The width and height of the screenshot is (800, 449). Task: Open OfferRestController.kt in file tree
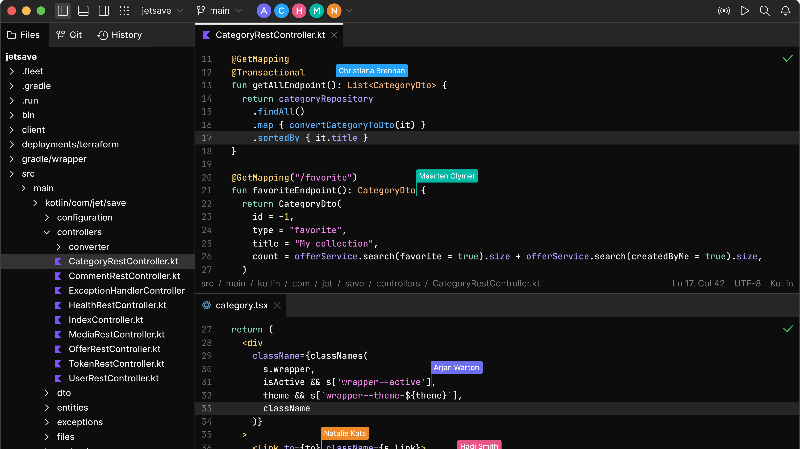click(x=115, y=349)
